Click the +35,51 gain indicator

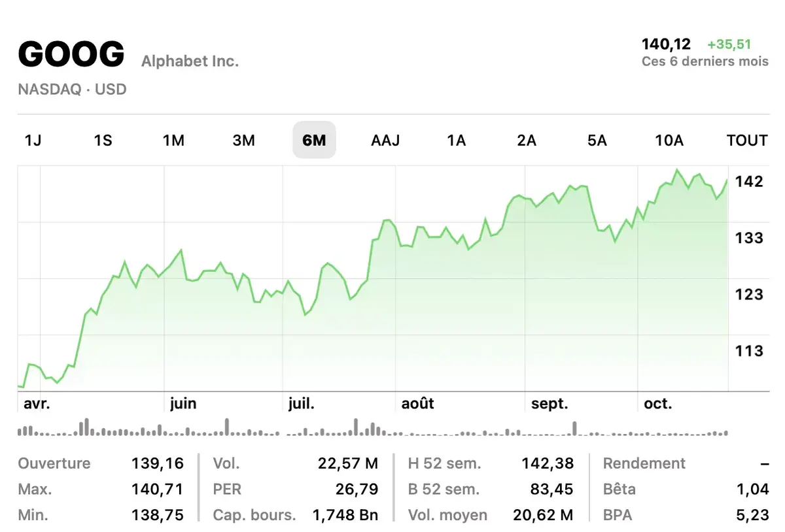click(x=728, y=44)
